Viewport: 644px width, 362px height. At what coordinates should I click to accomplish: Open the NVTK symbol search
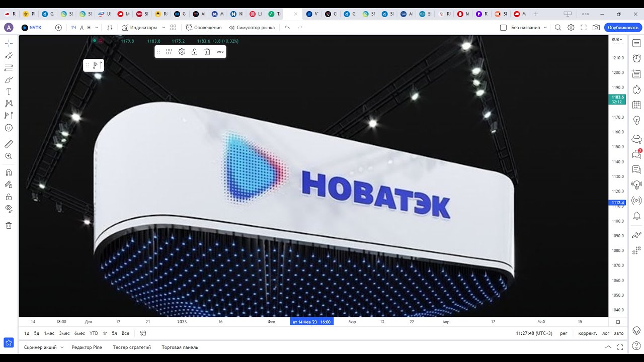(32, 28)
